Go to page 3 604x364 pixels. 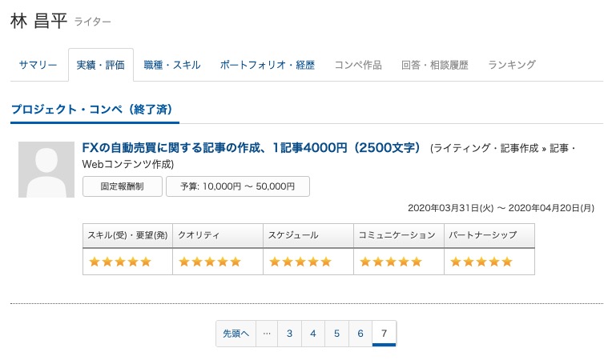[289, 333]
